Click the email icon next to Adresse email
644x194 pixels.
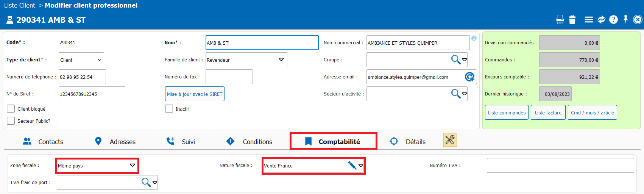click(469, 77)
